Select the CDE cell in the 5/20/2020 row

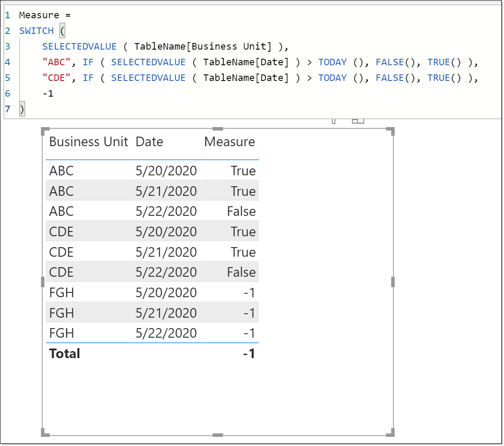point(61,231)
